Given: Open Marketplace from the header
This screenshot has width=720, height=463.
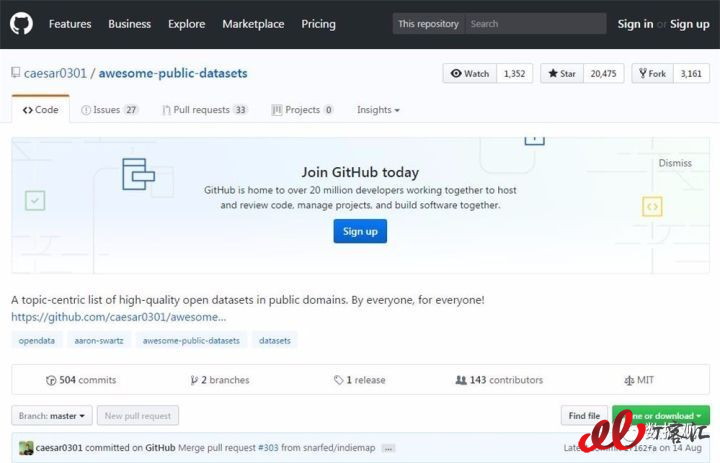Looking at the screenshot, I should point(253,24).
